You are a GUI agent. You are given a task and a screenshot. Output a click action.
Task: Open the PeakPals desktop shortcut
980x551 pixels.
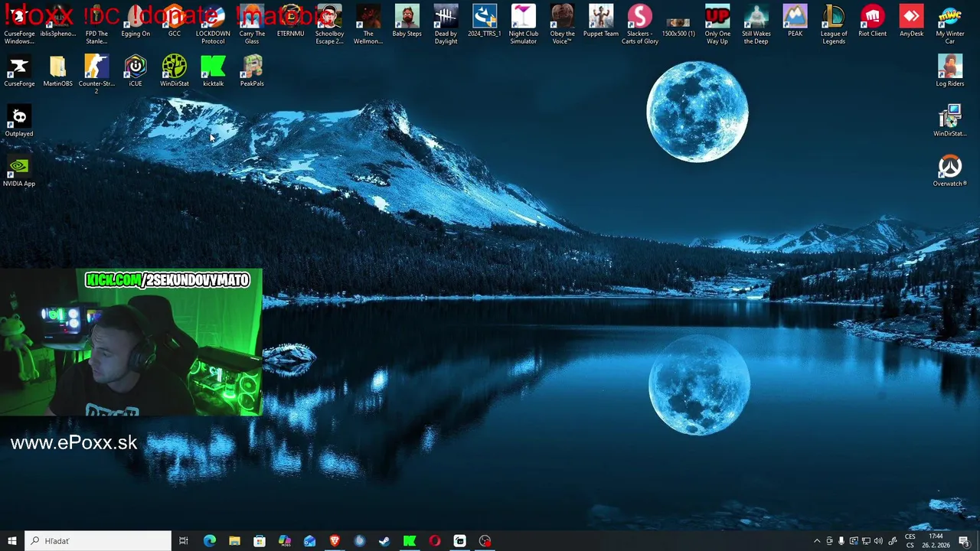252,70
